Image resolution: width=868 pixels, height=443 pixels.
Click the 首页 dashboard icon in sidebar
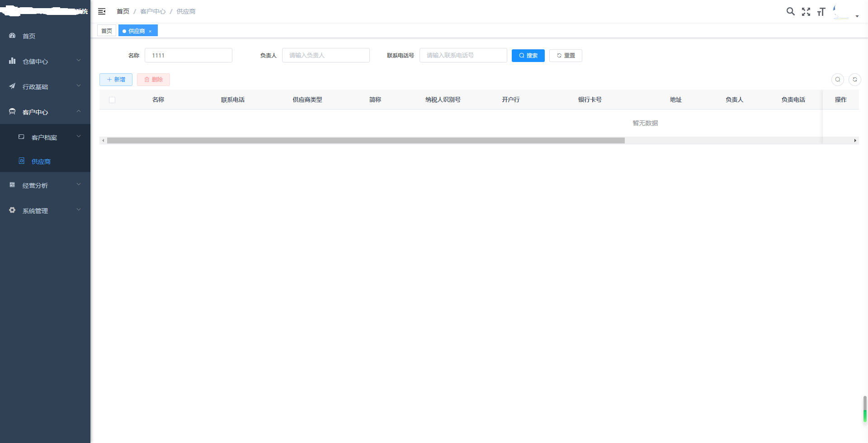click(x=13, y=36)
